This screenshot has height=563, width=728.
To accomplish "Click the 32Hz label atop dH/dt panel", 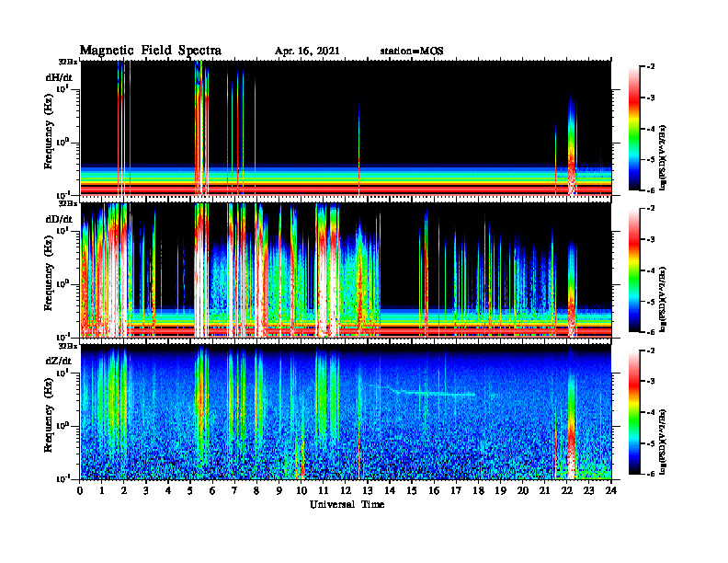I will point(67,62).
